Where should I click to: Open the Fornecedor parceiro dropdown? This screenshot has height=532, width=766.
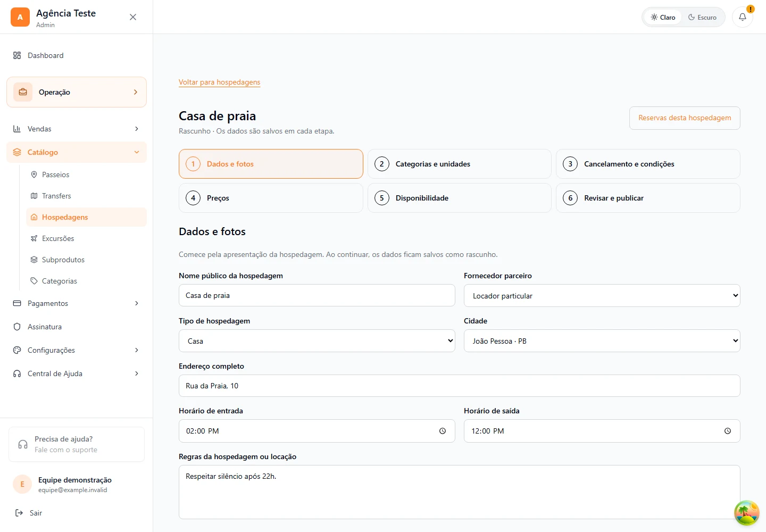pyautogui.click(x=602, y=296)
